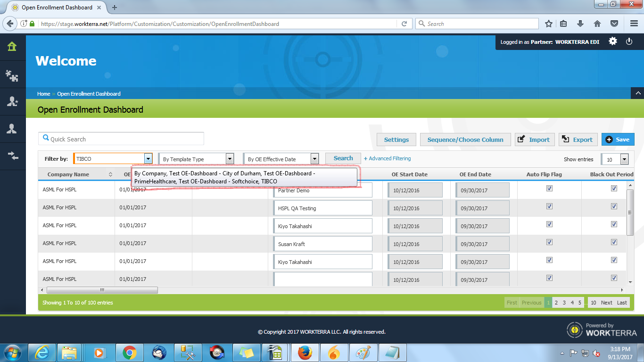644x362 pixels.
Task: Go to page 2 in pagination
Action: (556, 303)
